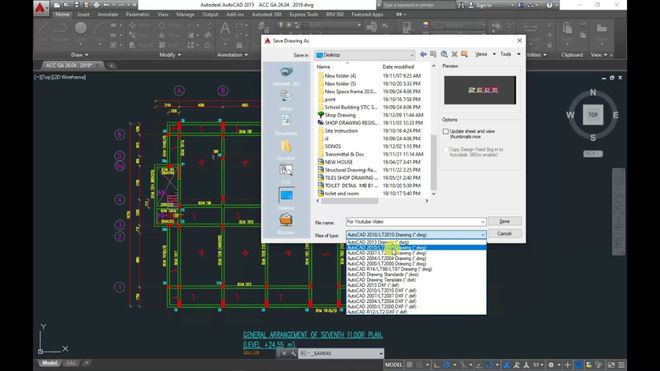
Task: Toggle MODEL space button in status bar
Action: [394, 365]
